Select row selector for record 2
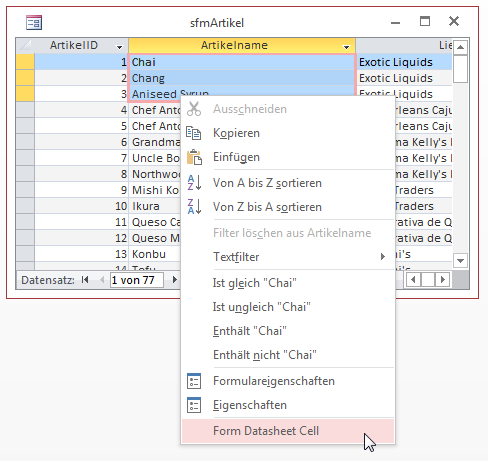 coord(25,78)
